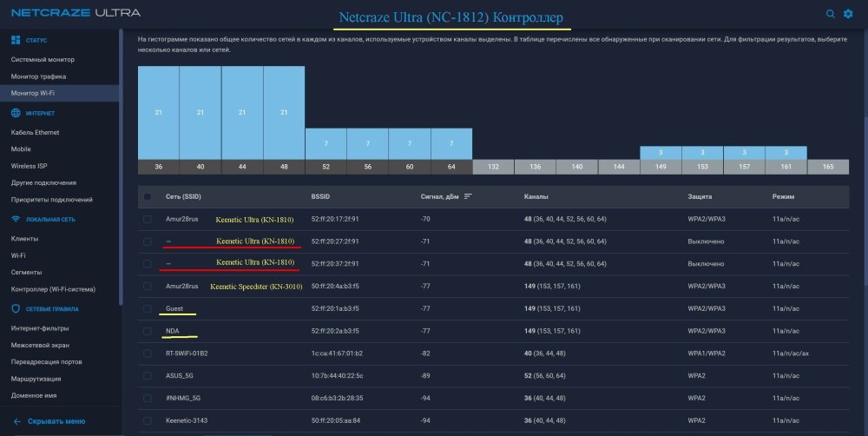Click the back arrow beside Скрывать меню

[x=16, y=421]
